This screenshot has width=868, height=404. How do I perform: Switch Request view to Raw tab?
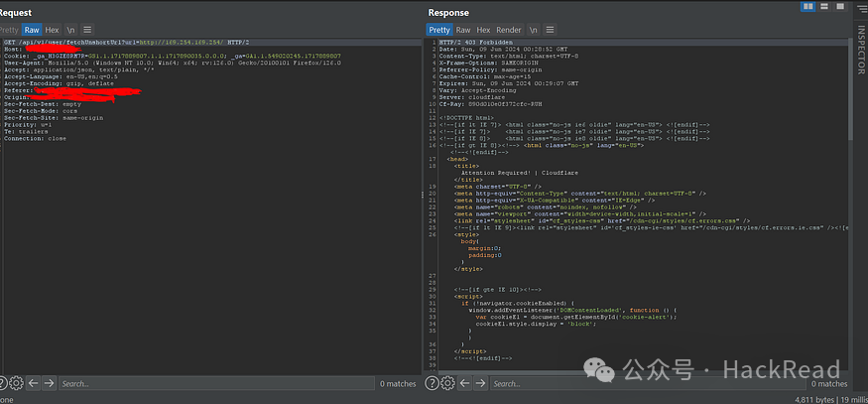pyautogui.click(x=32, y=30)
